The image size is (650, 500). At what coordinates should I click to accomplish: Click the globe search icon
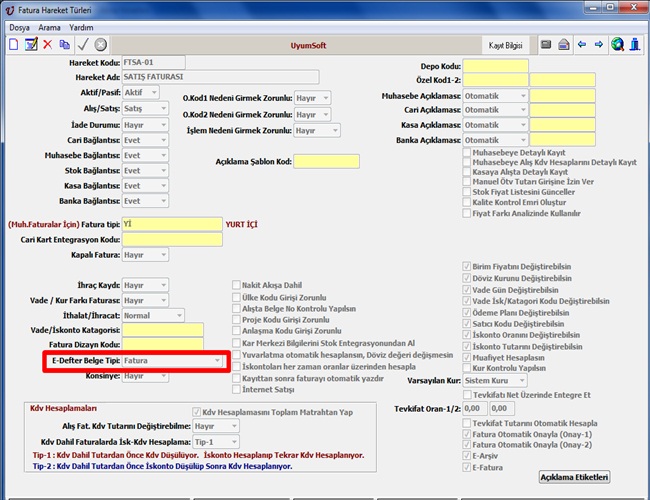pyautogui.click(x=617, y=44)
